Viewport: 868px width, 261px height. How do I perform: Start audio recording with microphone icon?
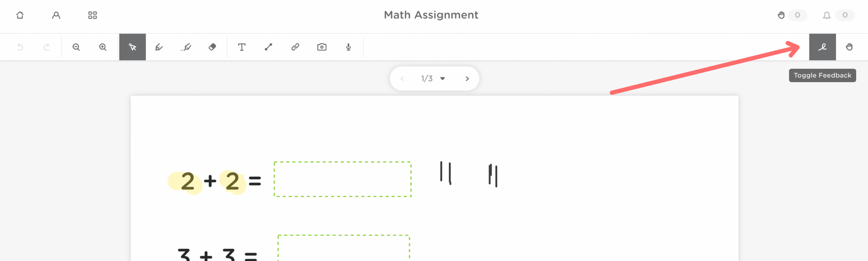pos(348,47)
